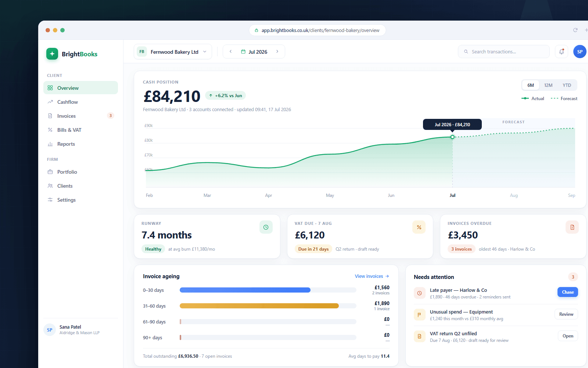Viewport: 588px width, 368px height.
Task: Toggle the Actual series legend
Action: 533,98
